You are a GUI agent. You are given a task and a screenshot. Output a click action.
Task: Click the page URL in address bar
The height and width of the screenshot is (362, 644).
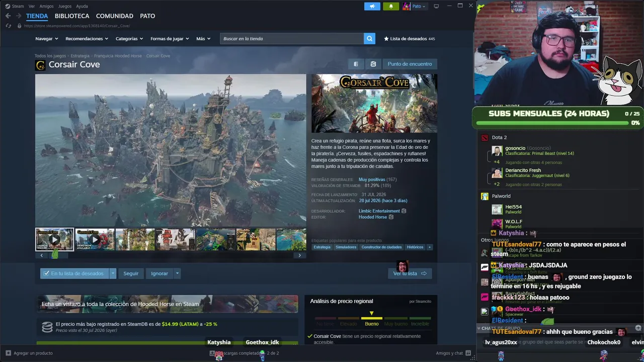pyautogui.click(x=77, y=26)
